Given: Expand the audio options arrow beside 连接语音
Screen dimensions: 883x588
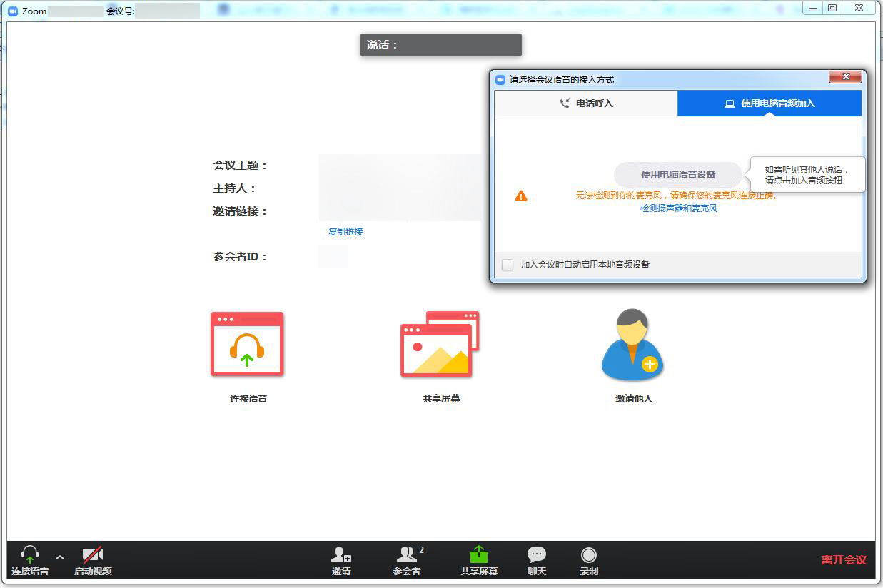Looking at the screenshot, I should (x=60, y=557).
